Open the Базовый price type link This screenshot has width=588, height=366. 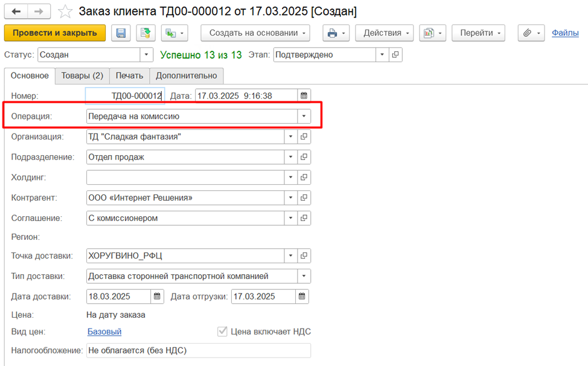(104, 332)
